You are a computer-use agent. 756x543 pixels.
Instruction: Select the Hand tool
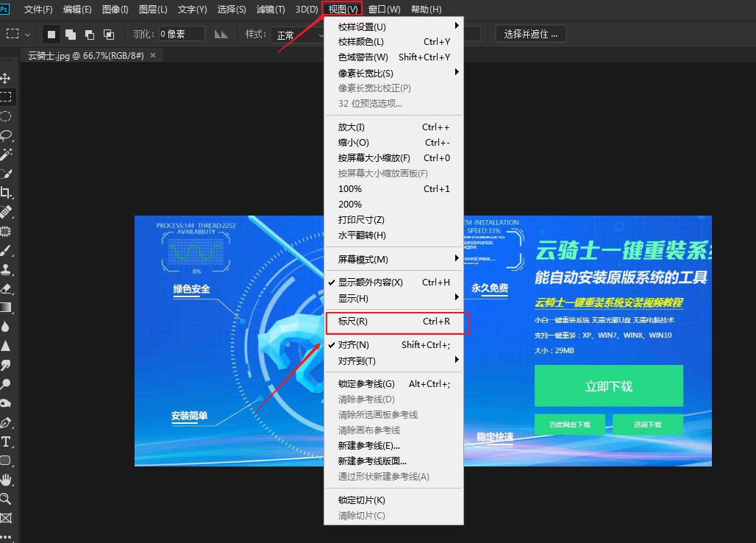(6, 479)
